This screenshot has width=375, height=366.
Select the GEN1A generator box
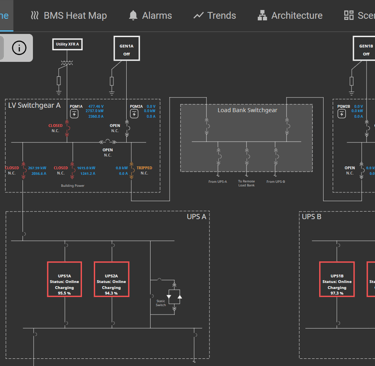pyautogui.click(x=127, y=49)
